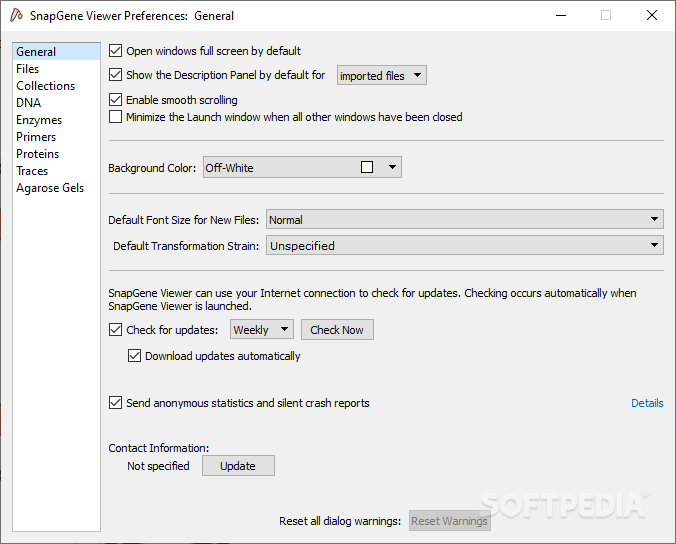
Task: Click the Check Now button
Action: 337,330
